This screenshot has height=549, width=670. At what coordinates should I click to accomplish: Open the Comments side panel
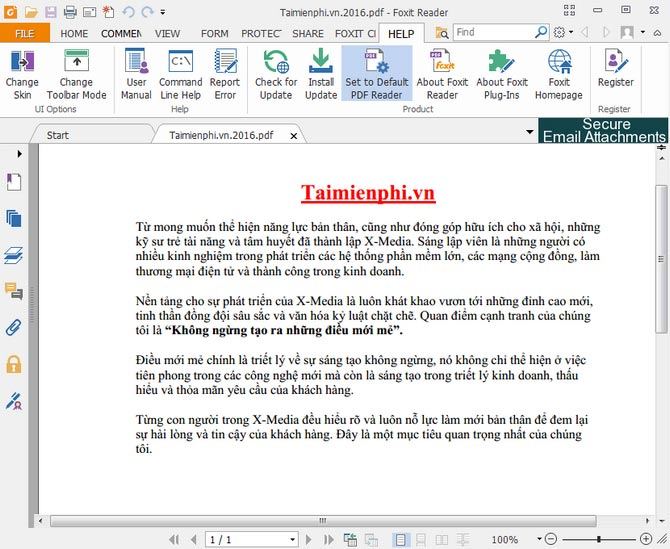pos(14,291)
